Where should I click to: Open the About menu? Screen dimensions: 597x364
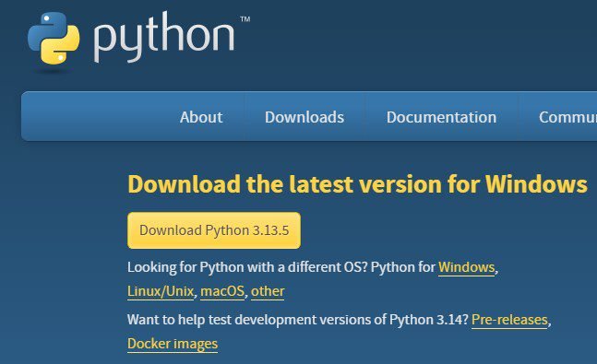[201, 117]
